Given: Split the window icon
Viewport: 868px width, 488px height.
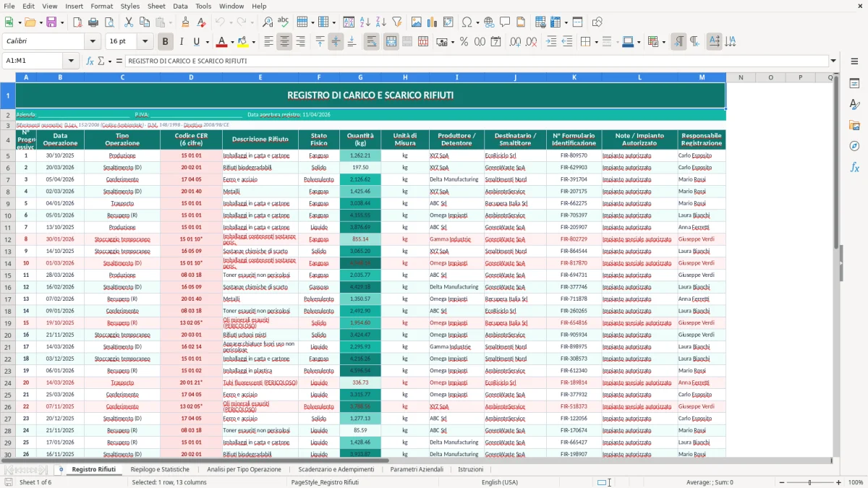Looking at the screenshot, I should [x=577, y=22].
